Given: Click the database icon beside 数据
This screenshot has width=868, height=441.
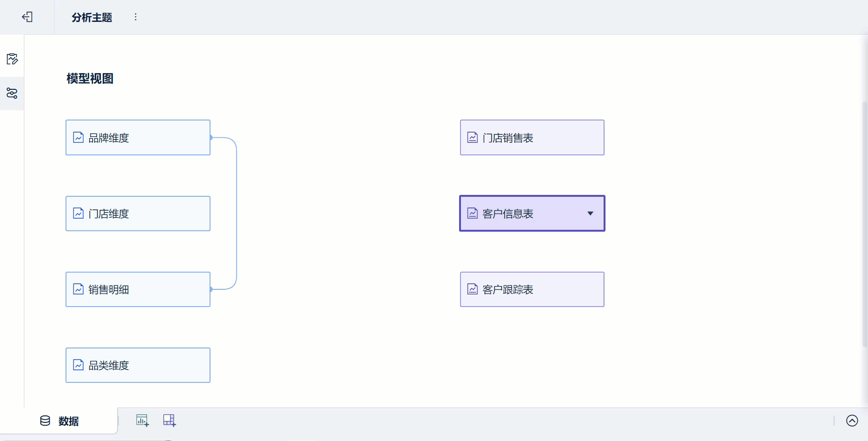Looking at the screenshot, I should (45, 421).
